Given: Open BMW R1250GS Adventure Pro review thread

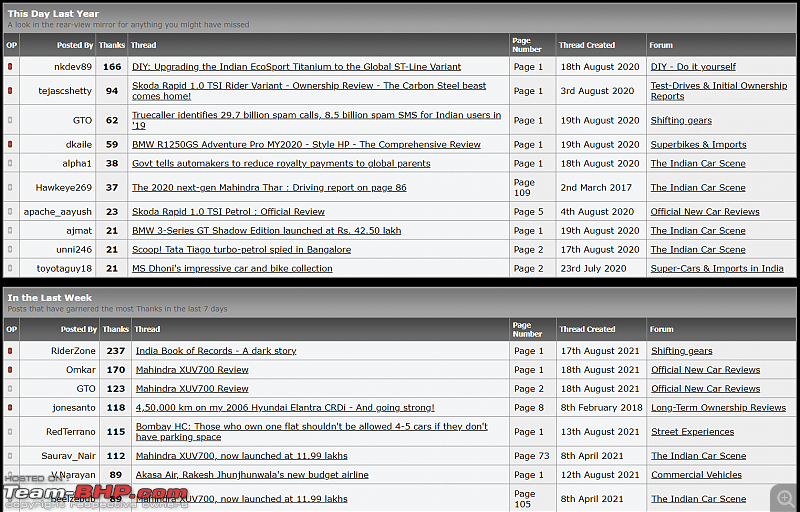Looking at the screenshot, I should 306,144.
